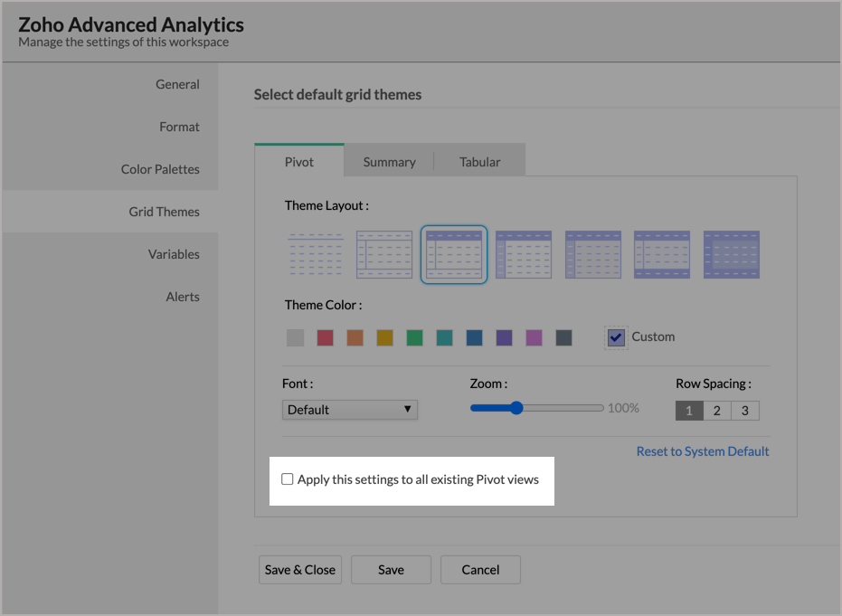Go to Format settings section
The height and width of the screenshot is (616, 842).
click(110, 127)
